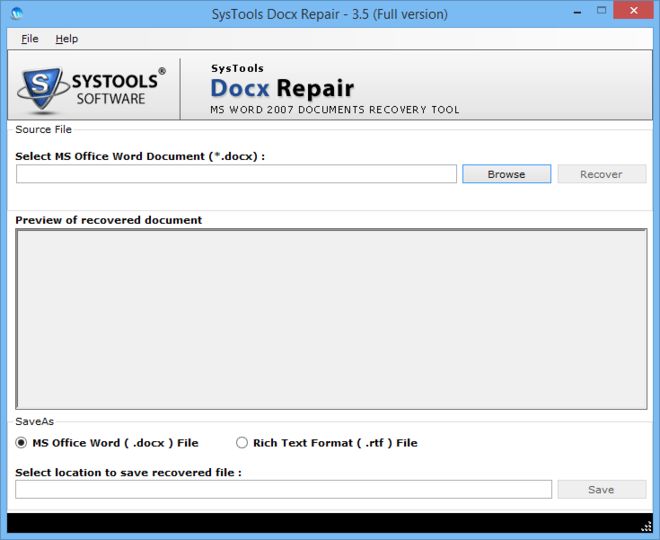Screen dimensions: 660x540
Task: Click the 'SaveAs' group label
Action: pyautogui.click(x=35, y=421)
